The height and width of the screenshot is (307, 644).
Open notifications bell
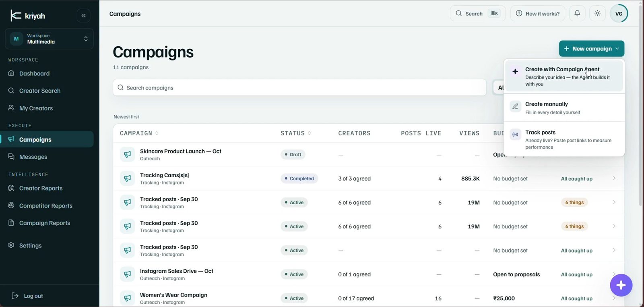(577, 13)
